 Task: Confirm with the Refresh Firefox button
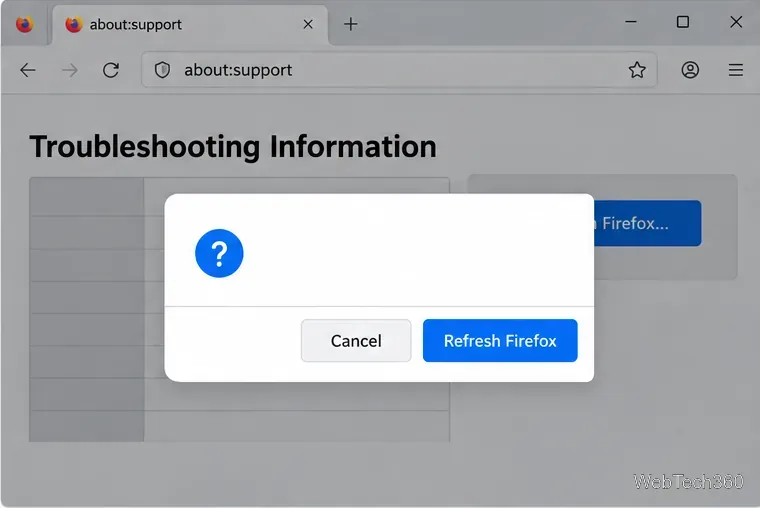click(x=500, y=340)
